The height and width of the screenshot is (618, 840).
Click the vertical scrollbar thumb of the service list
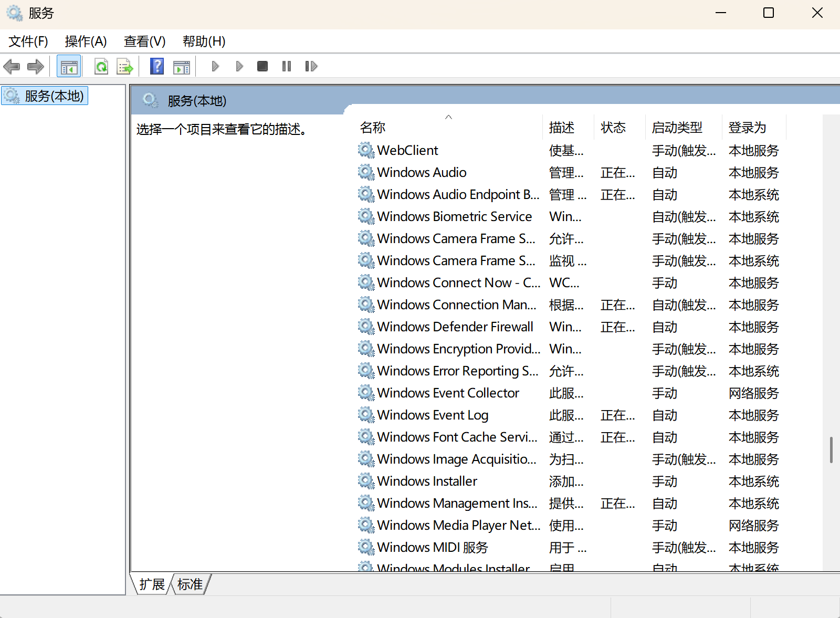tap(831, 449)
